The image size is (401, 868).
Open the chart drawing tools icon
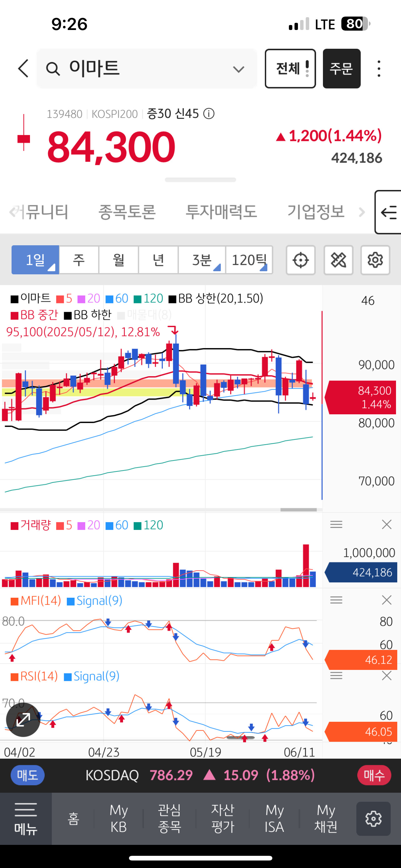(x=338, y=260)
